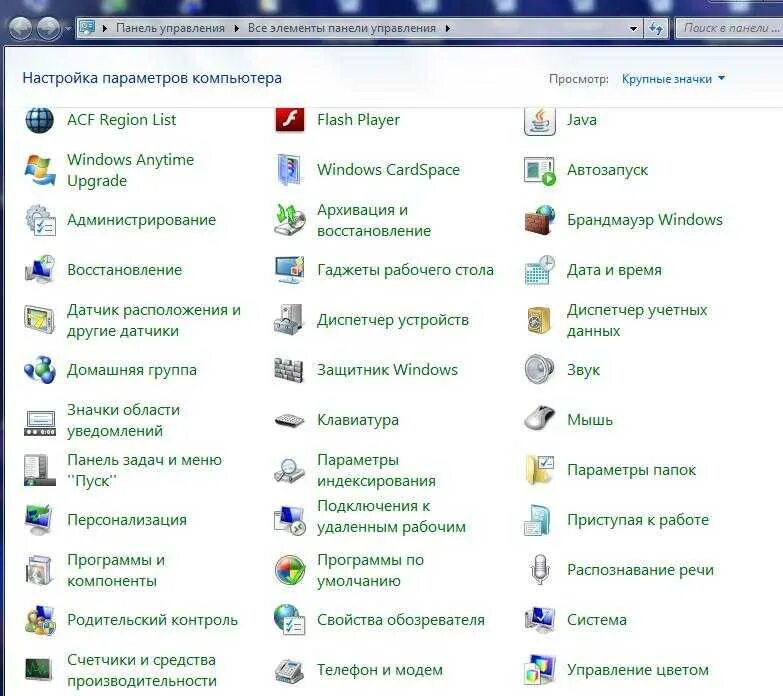Click the Клавиатура keyboard icon
This screenshot has width=783, height=696.
coord(290,420)
